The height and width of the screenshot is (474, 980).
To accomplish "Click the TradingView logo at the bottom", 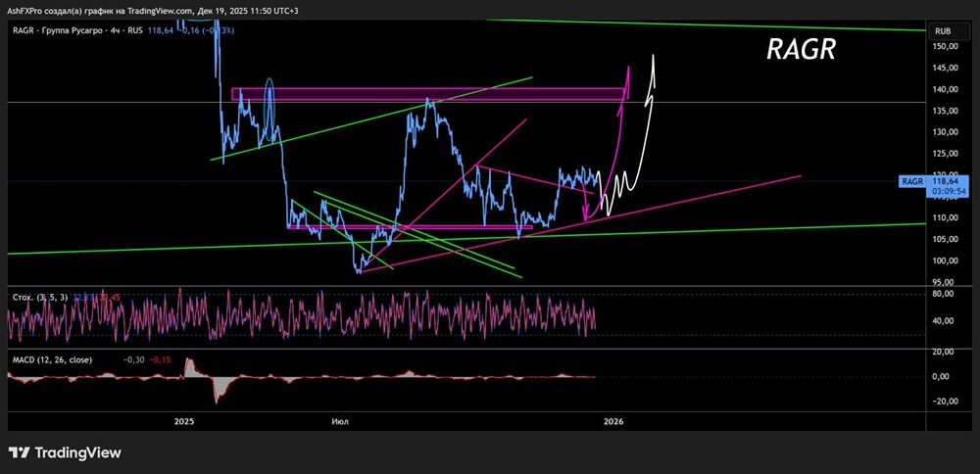I will point(65,452).
